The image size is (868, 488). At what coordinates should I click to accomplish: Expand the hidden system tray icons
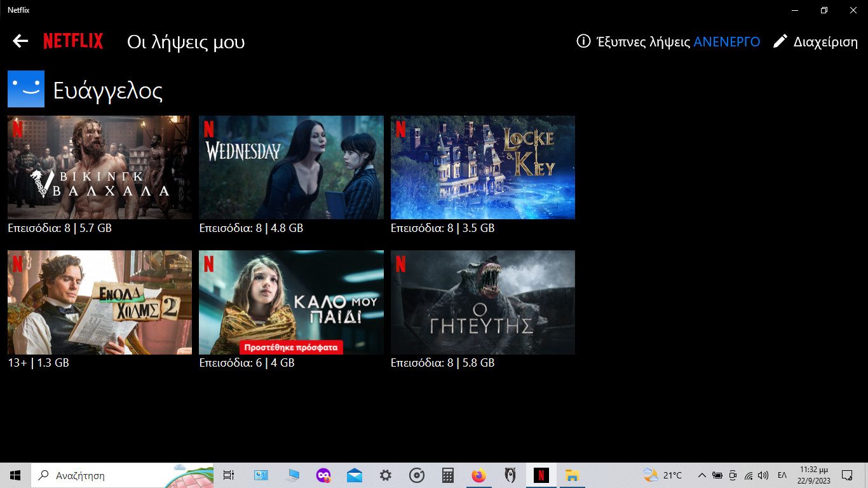click(702, 475)
